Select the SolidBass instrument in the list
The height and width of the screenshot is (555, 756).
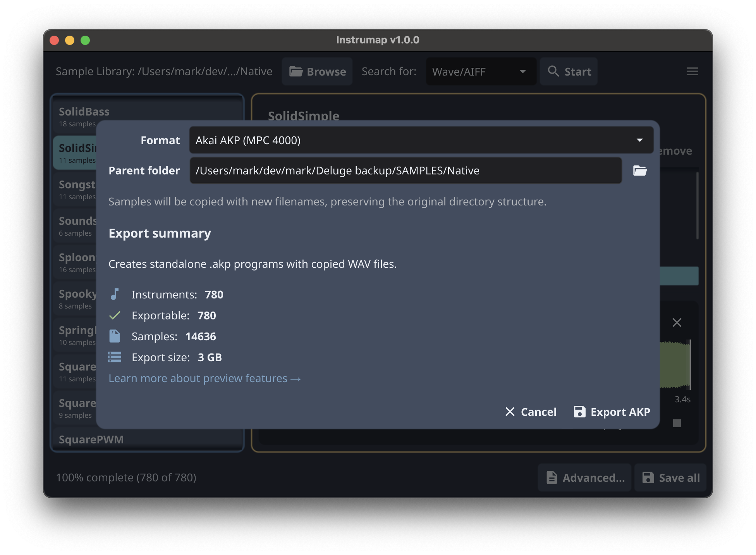click(147, 117)
